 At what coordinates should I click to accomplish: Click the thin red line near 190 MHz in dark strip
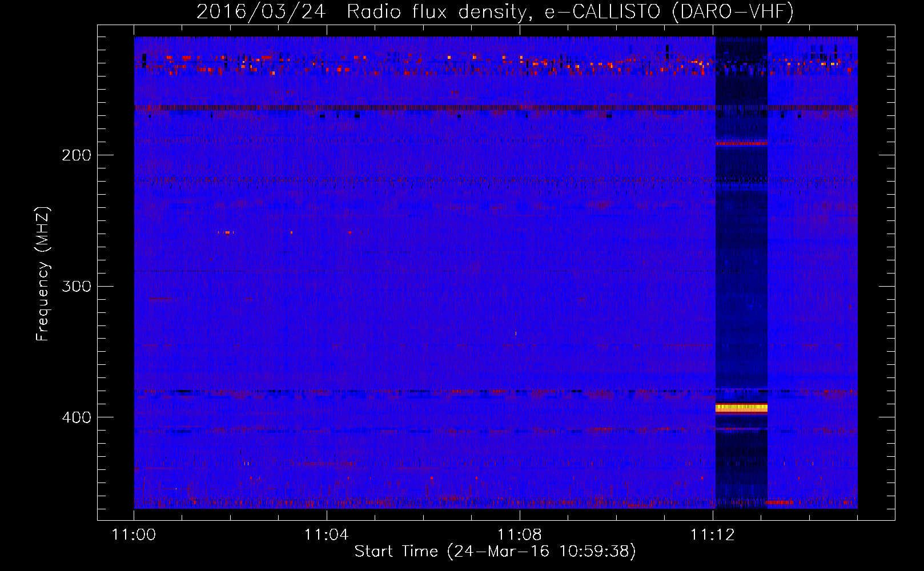coord(741,143)
